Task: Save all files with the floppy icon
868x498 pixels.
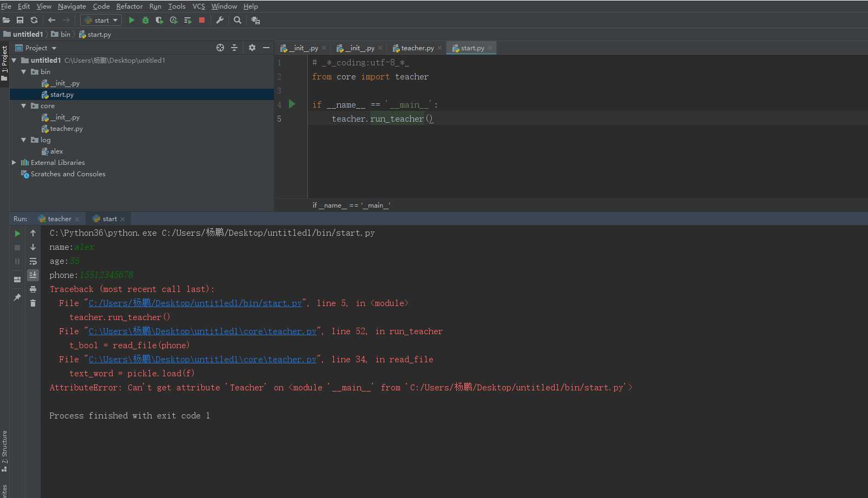Action: point(20,20)
